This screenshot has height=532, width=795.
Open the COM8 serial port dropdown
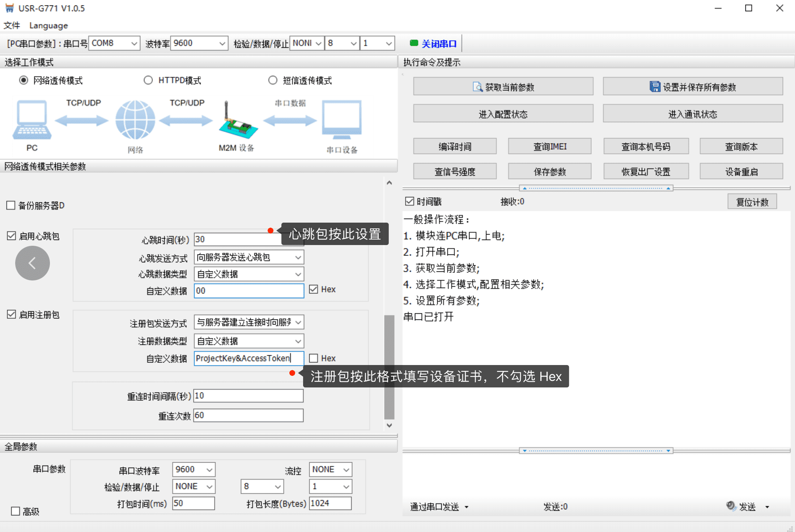[134, 44]
